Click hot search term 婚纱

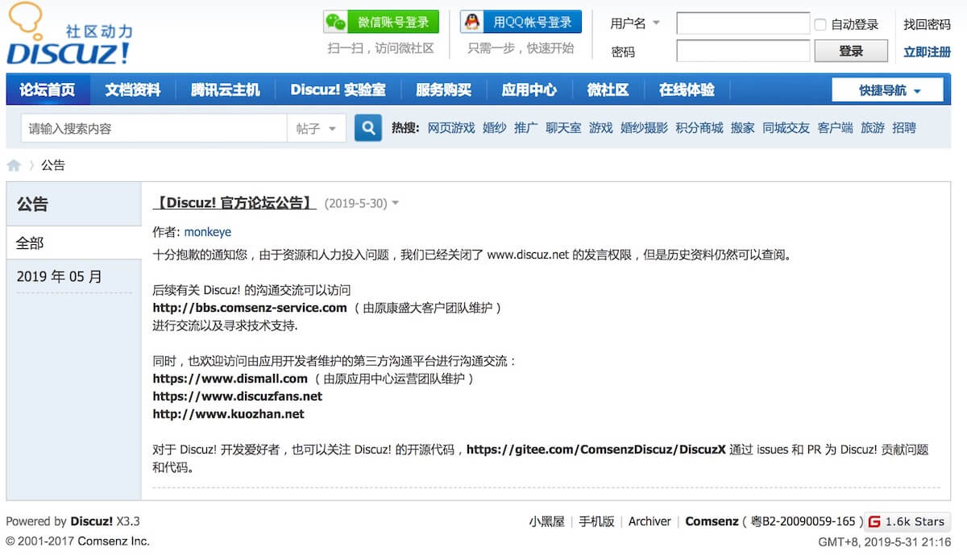tap(495, 128)
